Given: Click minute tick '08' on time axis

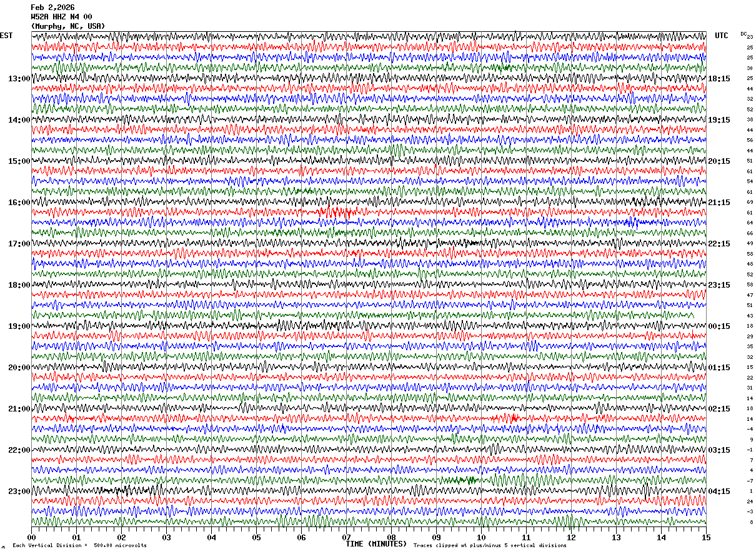Looking at the screenshot, I should point(391,537).
